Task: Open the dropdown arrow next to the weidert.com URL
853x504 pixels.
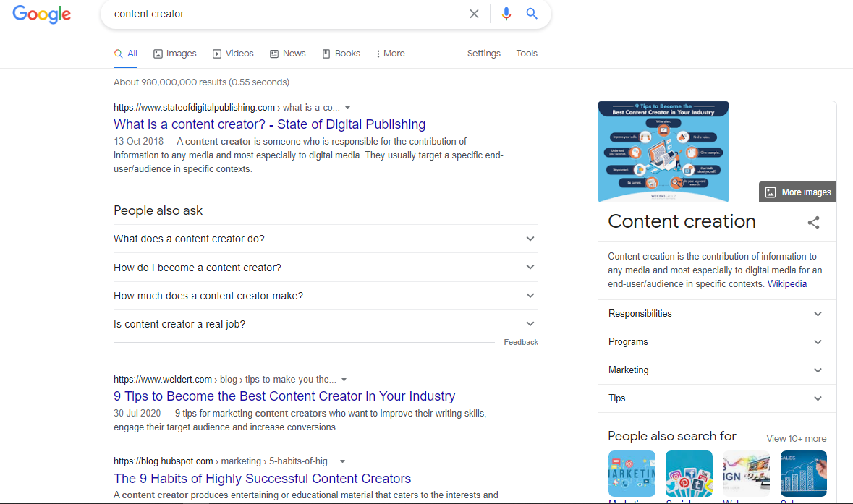Action: click(344, 380)
